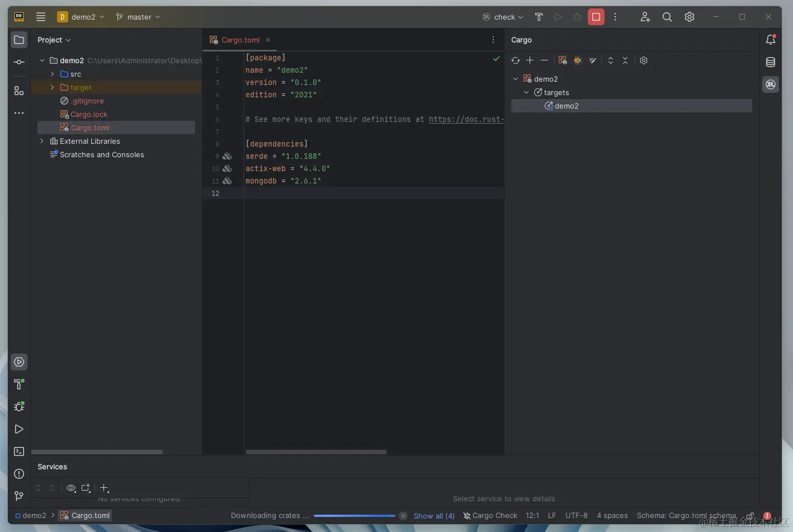793x532 pixels.
Task: Open the check run configuration dropdown
Action: [503, 17]
